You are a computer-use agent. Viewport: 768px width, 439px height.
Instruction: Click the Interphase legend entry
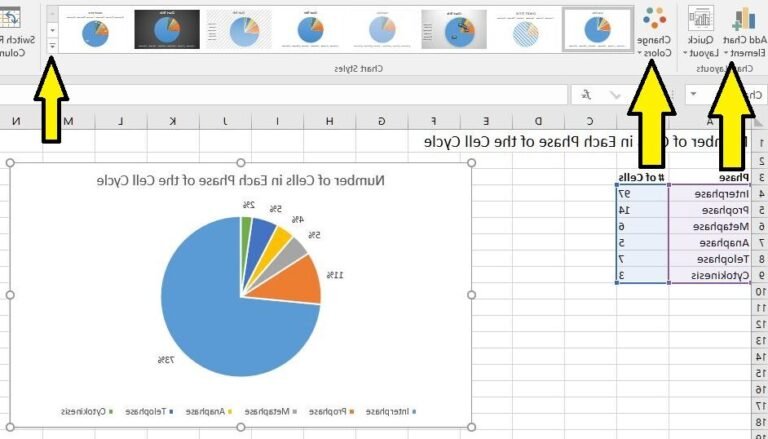click(391, 412)
